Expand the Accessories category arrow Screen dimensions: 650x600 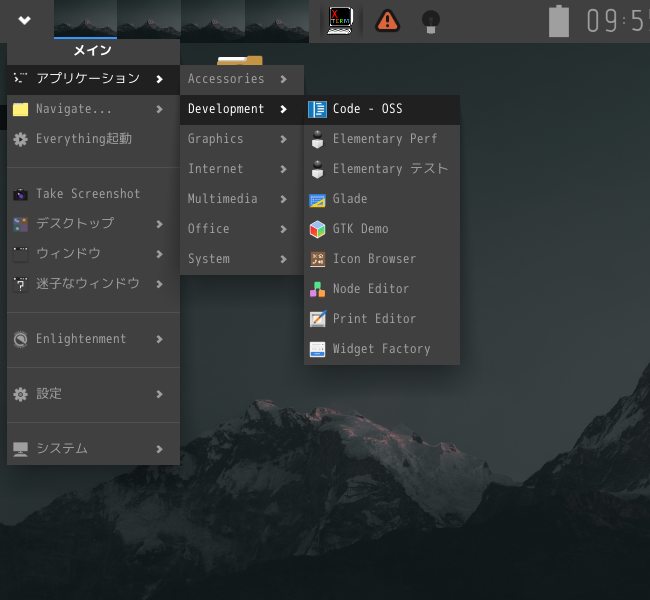coord(284,79)
